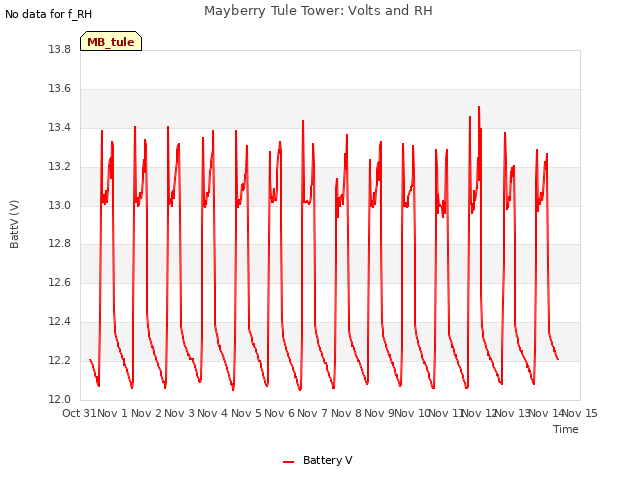This screenshot has height=480, width=640.
Task: Click the 12.8 y-axis tick label
Action: [60, 244]
